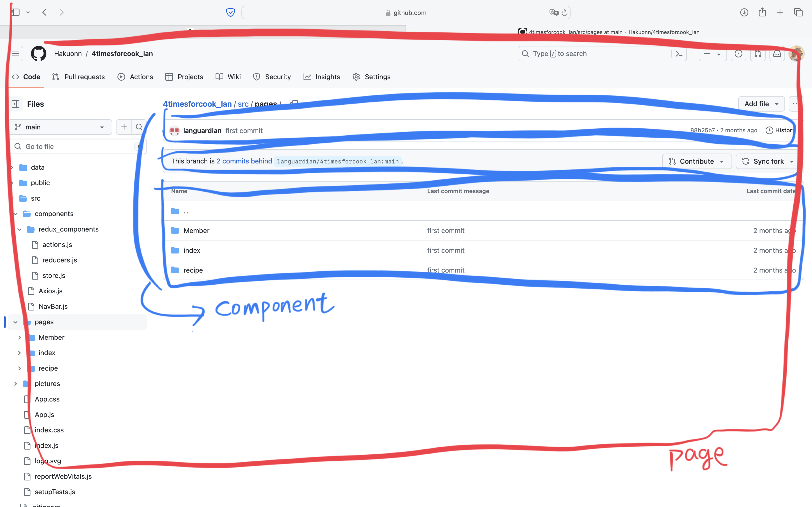Click the 2 commits behind link
The width and height of the screenshot is (812, 507).
244,161
